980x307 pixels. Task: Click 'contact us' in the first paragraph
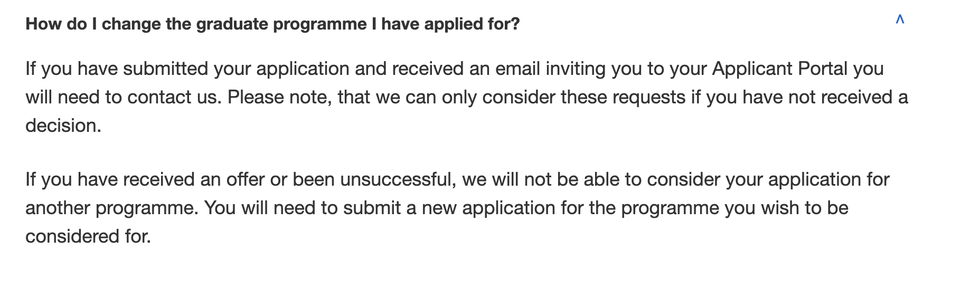(173, 97)
